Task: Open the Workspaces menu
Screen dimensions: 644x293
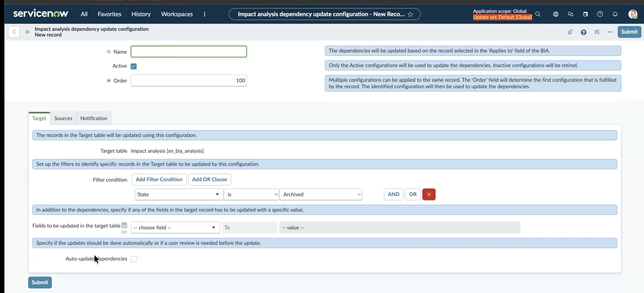Action: pyautogui.click(x=177, y=14)
